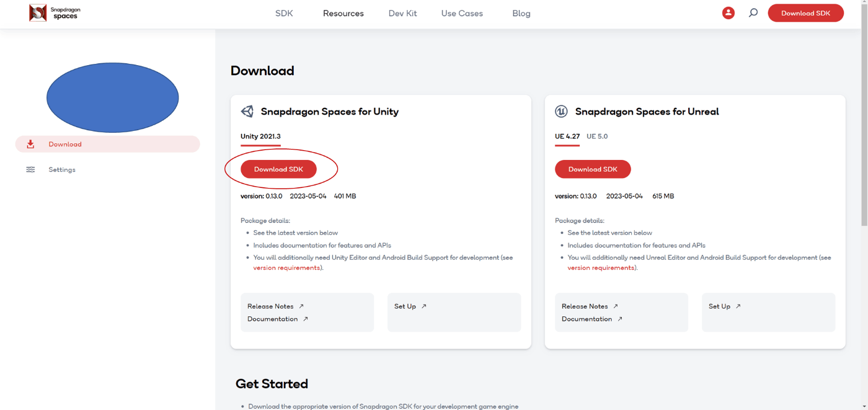Click the download arrow icon in sidebar

pos(30,144)
